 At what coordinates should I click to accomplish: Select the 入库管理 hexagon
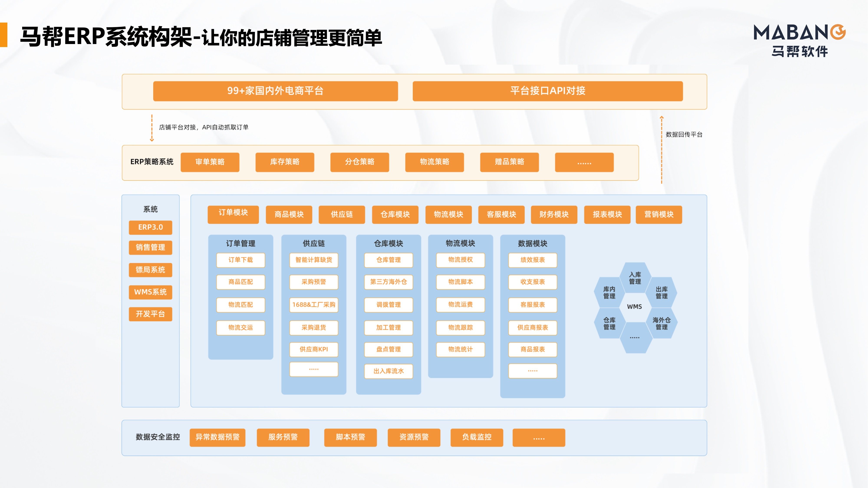tap(635, 278)
